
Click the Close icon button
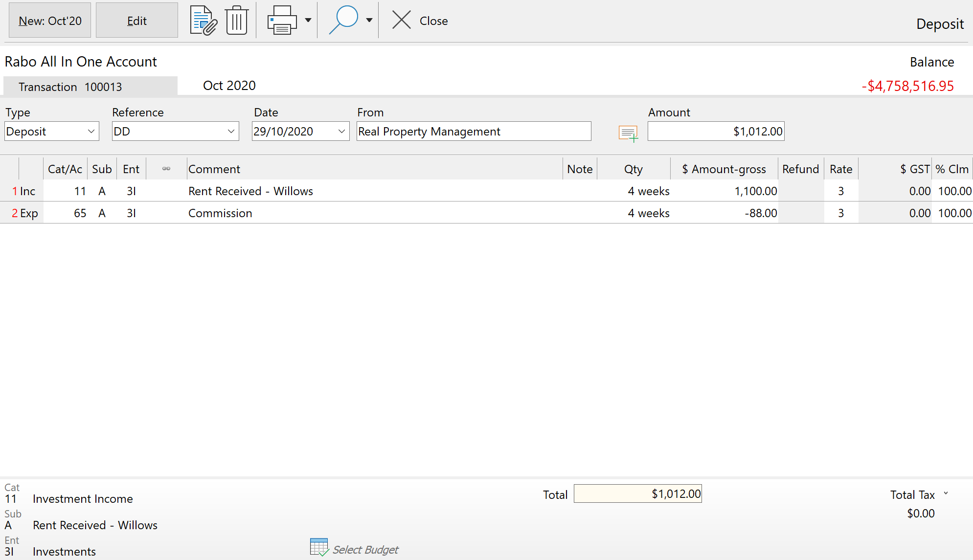point(401,21)
